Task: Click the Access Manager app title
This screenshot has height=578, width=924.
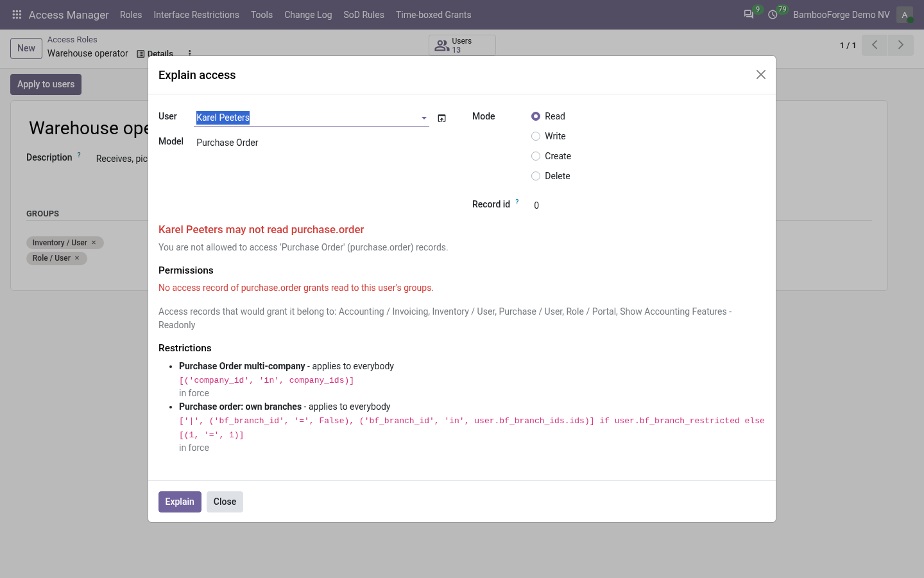Action: (x=69, y=15)
